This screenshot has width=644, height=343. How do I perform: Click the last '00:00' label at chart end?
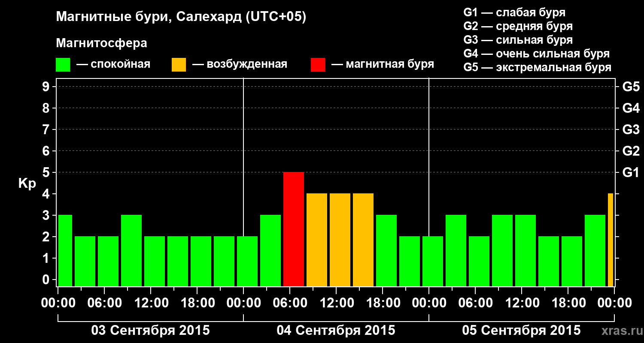tap(614, 303)
